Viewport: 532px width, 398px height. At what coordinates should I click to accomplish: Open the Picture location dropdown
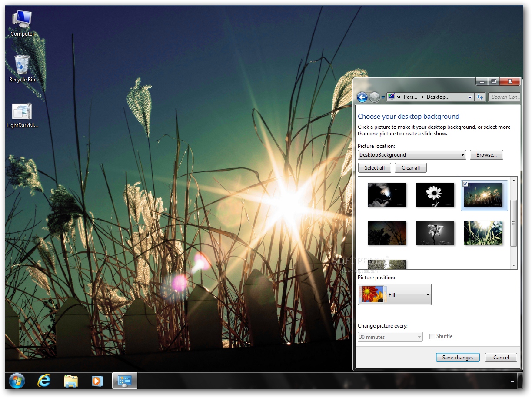(412, 155)
